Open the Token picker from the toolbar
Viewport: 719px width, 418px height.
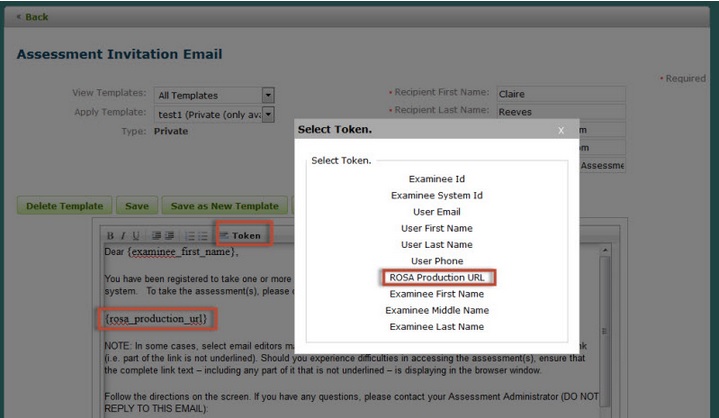click(240, 236)
